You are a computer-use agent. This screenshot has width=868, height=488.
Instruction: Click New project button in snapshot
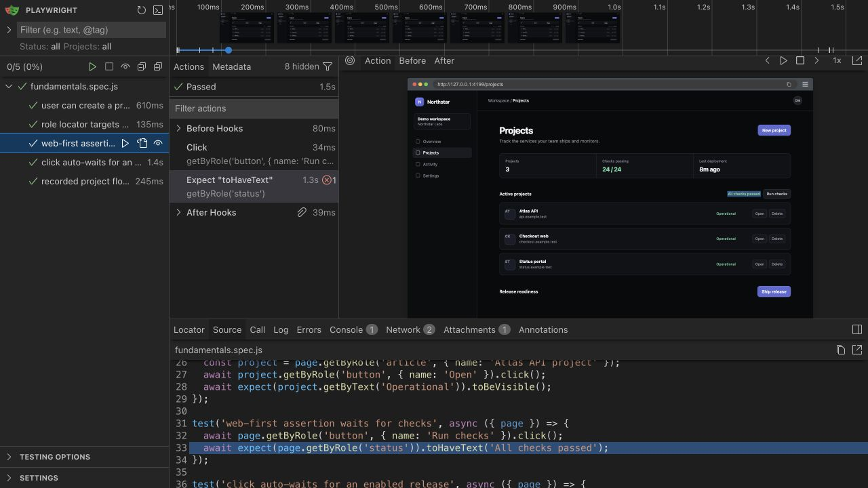[774, 130]
